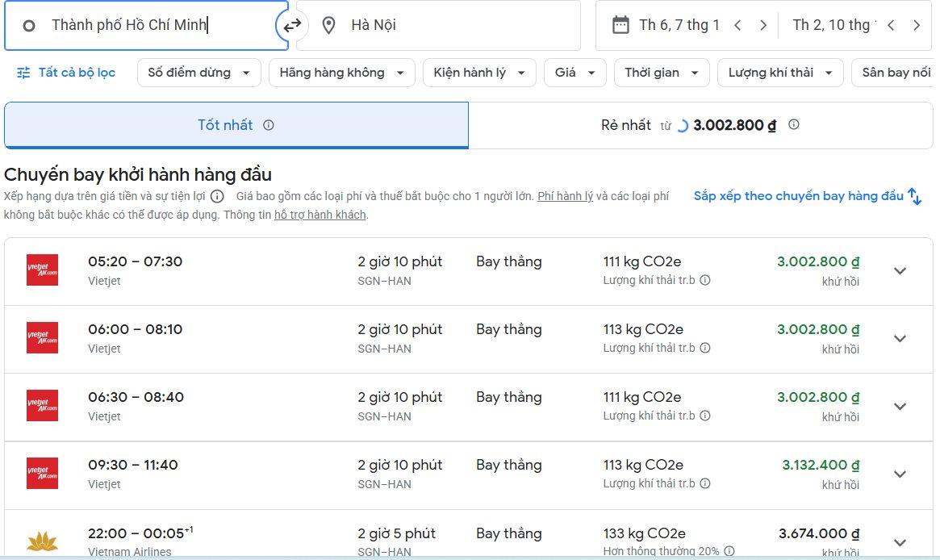Click the destination map pin icon
The height and width of the screenshot is (560, 940).
328,25
